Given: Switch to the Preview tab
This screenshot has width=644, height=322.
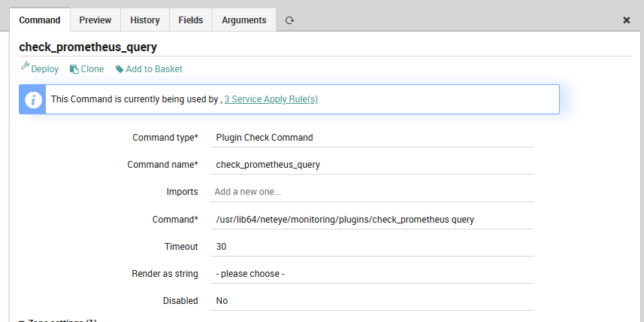Looking at the screenshot, I should point(95,20).
